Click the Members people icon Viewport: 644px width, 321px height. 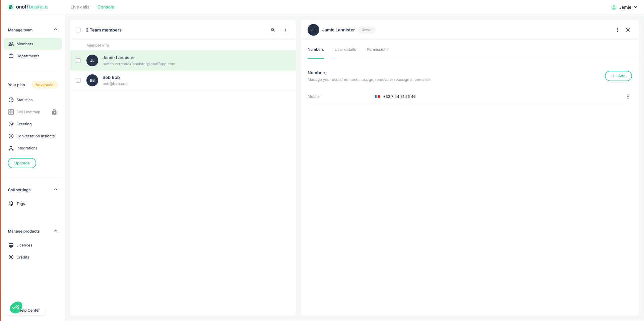(x=11, y=44)
